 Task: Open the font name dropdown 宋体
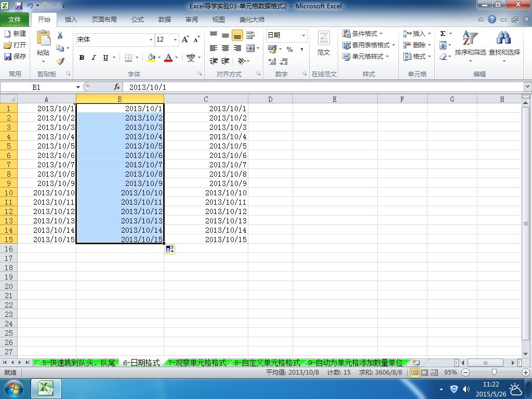point(151,39)
